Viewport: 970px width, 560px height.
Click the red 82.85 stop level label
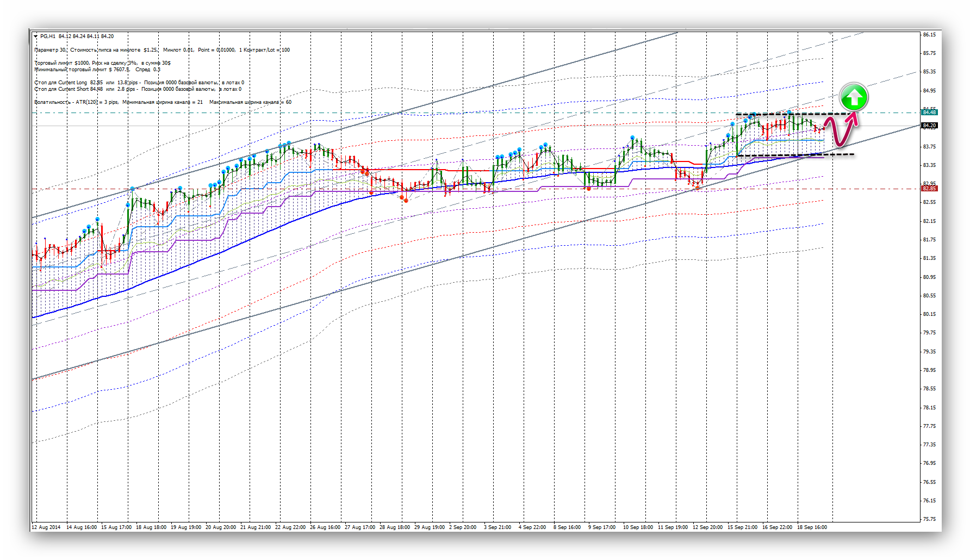(x=929, y=189)
